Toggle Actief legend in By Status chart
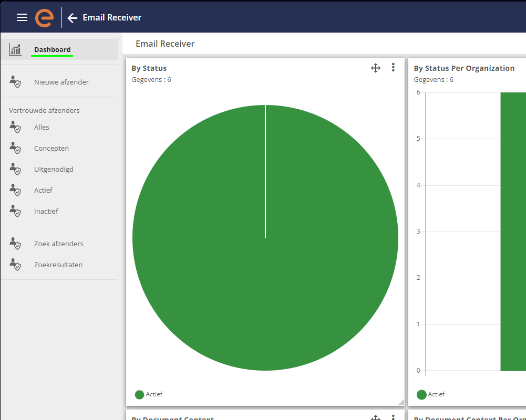Screen dimensions: 526x420 click(x=149, y=394)
